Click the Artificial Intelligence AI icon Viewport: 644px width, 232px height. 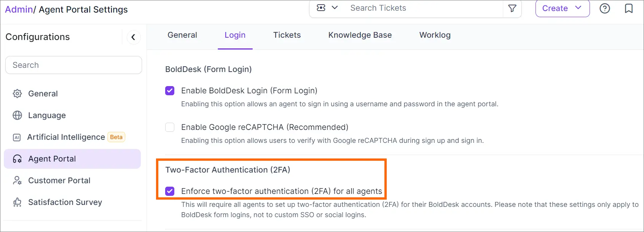[x=17, y=137]
